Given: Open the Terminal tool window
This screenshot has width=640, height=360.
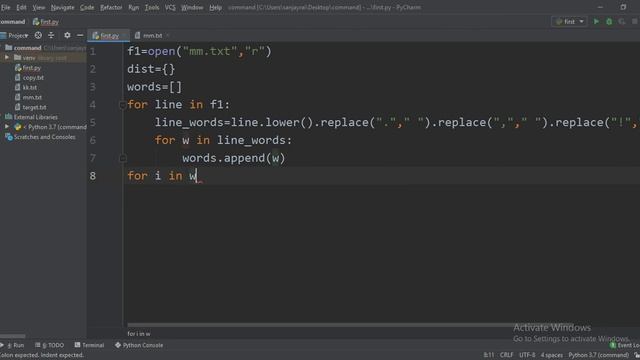Looking at the screenshot, I should point(89,345).
